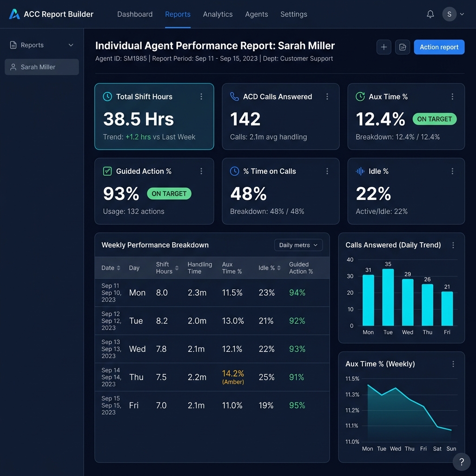Screen dimensions: 476x476
Task: Click the ACC Report Builder logo
Action: click(14, 14)
